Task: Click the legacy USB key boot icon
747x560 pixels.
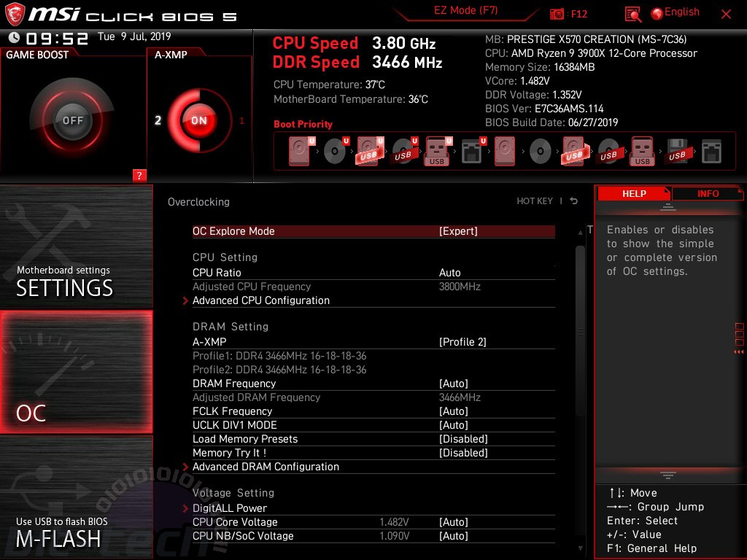Action: coord(643,151)
